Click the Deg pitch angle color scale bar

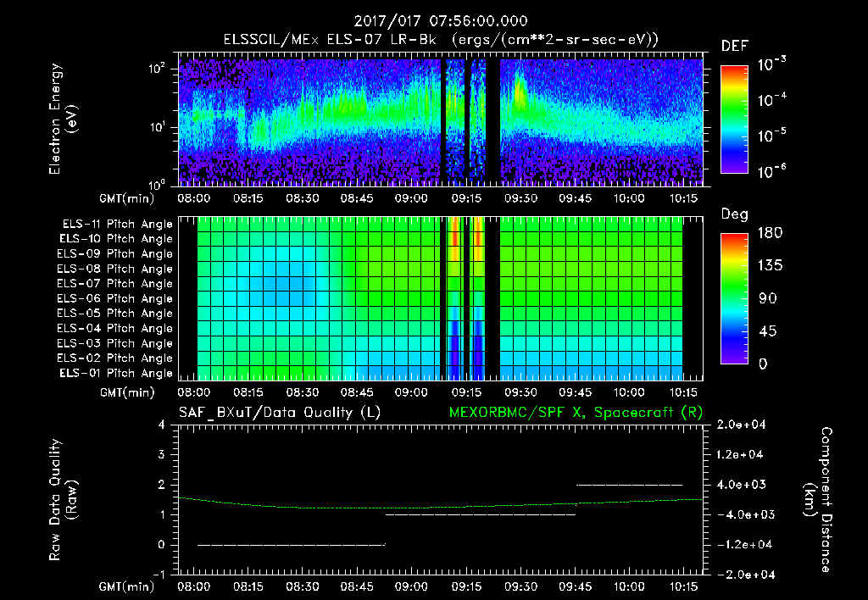[735, 299]
